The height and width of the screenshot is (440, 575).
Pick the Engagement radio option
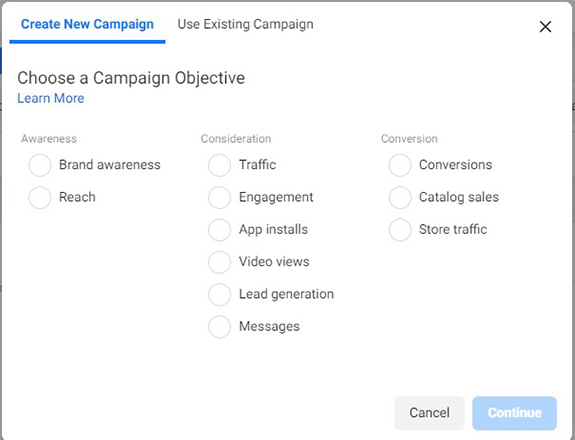click(x=219, y=197)
